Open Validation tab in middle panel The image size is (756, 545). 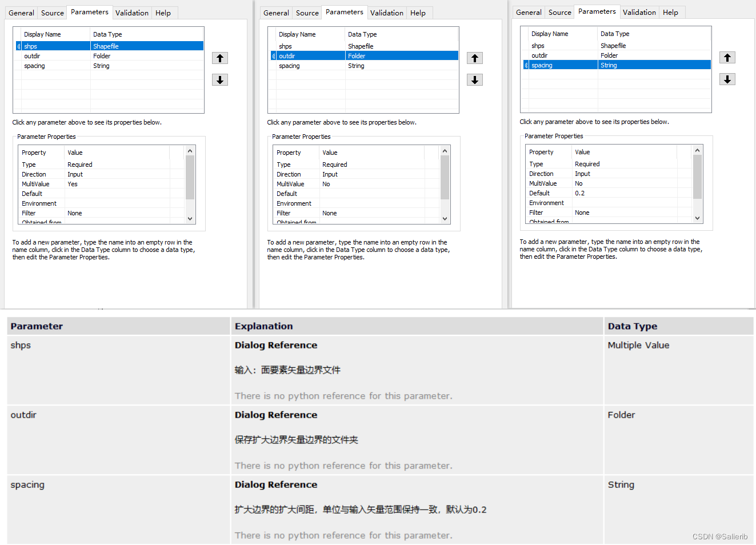tap(387, 13)
